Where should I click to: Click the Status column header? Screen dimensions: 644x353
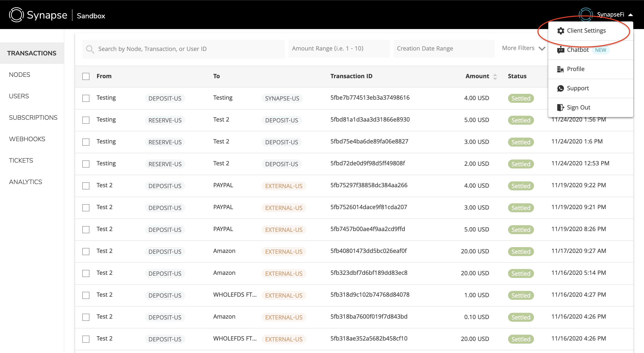(517, 76)
